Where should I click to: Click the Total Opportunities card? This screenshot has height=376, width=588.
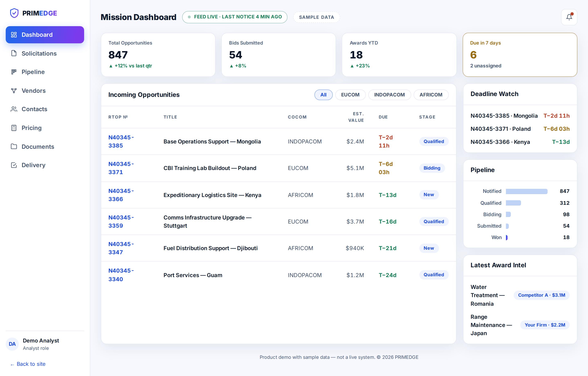[x=158, y=55]
